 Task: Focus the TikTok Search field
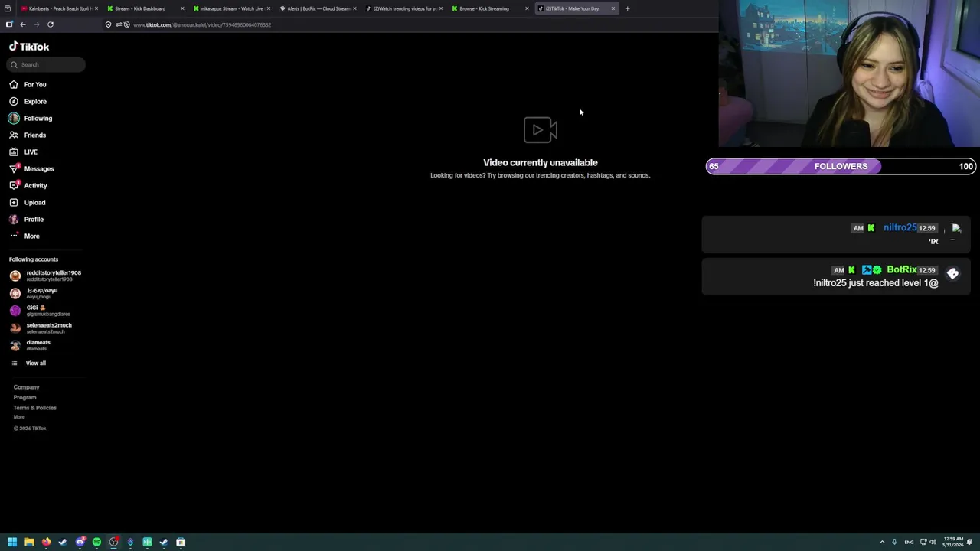[47, 64]
